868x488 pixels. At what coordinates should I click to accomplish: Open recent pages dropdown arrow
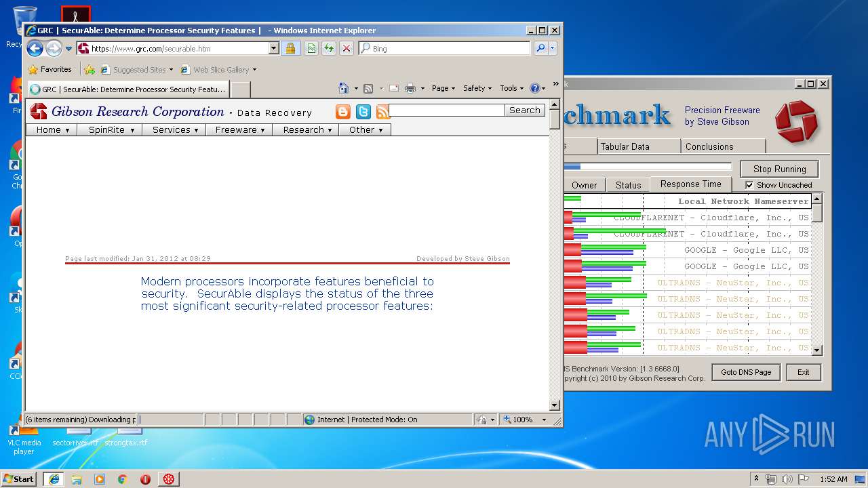click(68, 49)
